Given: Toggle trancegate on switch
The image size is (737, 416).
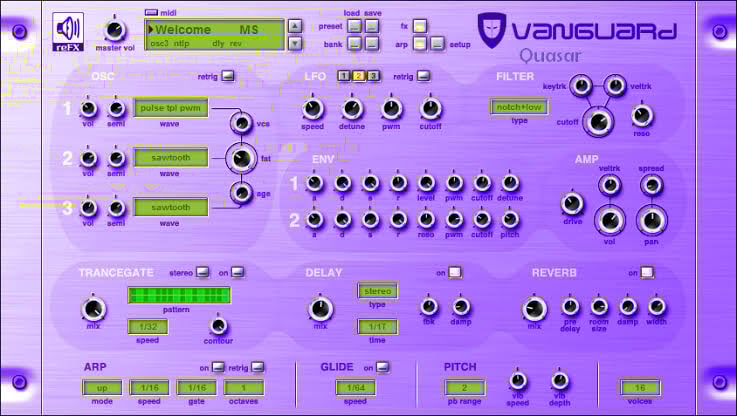Looking at the screenshot, I should coord(237,273).
